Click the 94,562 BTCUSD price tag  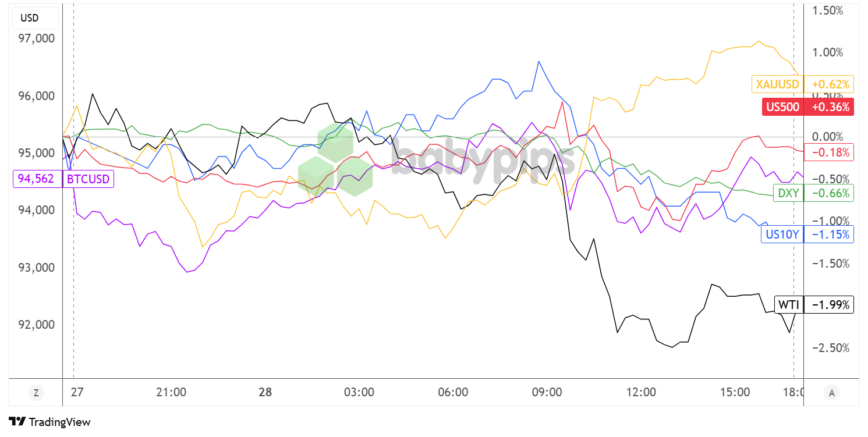tap(37, 179)
